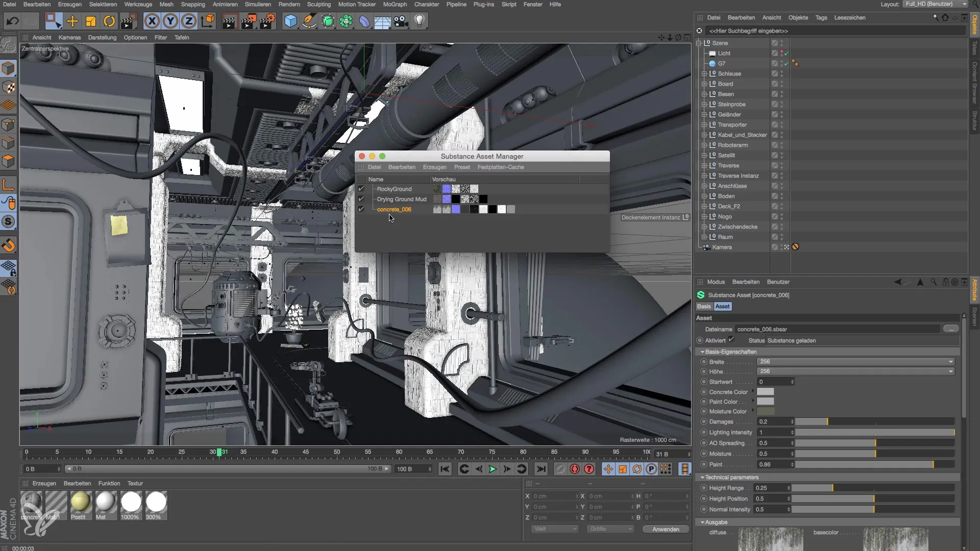This screenshot has width=980, height=551.
Task: Open the Höhe dropdown
Action: coord(855,371)
